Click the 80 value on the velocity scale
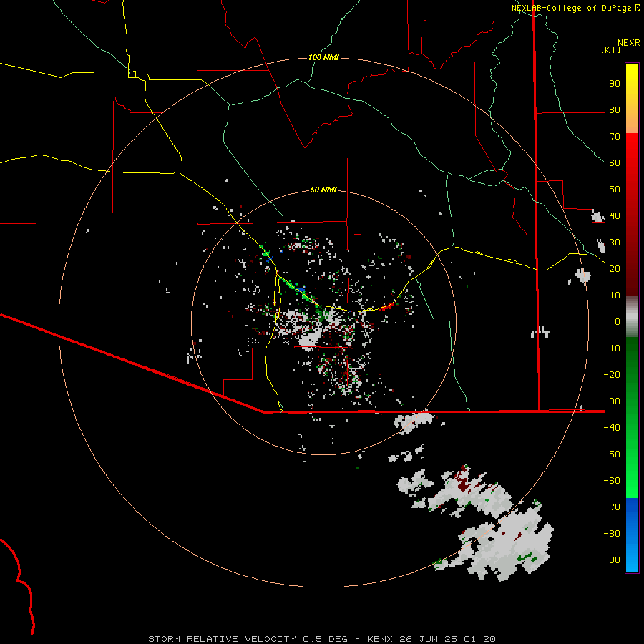The height and width of the screenshot is (644, 644). pos(615,109)
